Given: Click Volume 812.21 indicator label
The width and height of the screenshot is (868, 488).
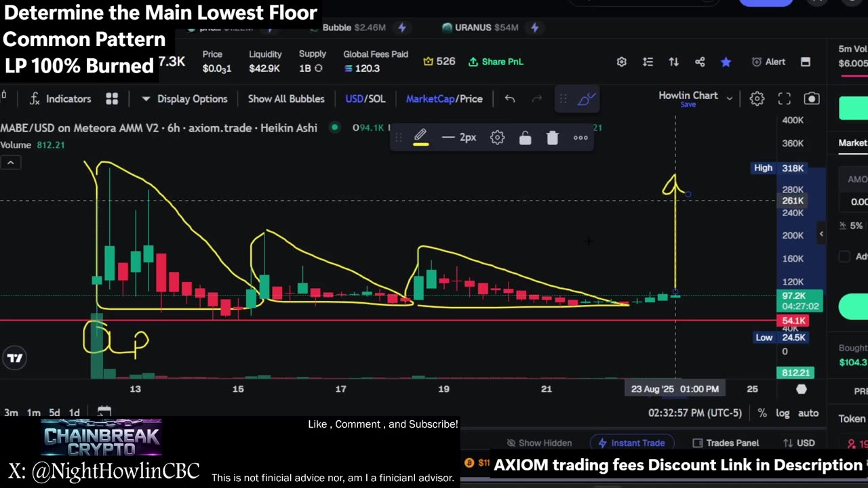Looking at the screenshot, I should tap(33, 145).
